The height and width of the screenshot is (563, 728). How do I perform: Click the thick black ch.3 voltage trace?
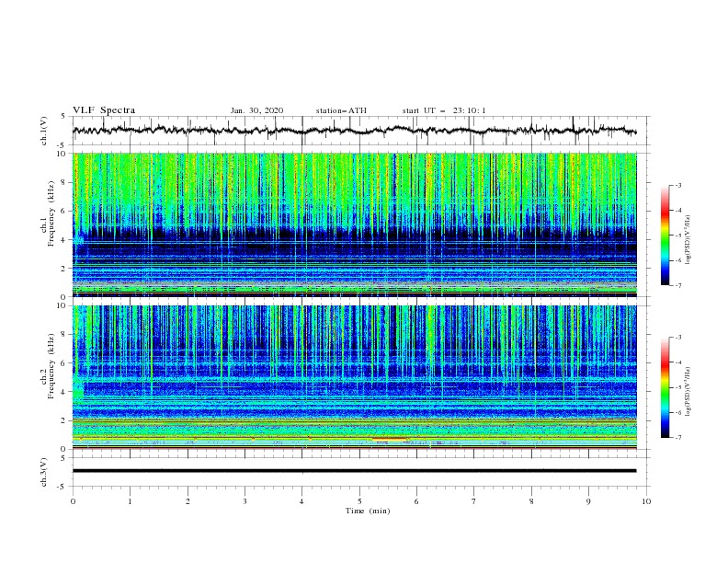354,471
